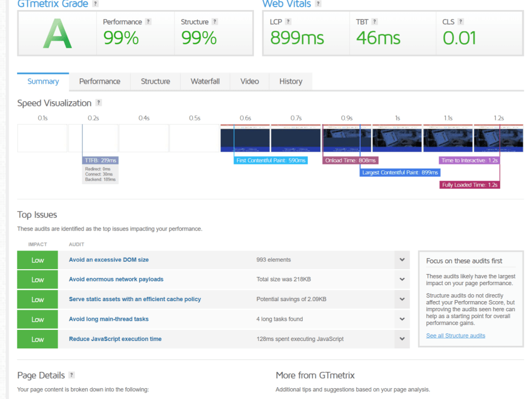Click '4 long tasks found' text

pos(280,319)
